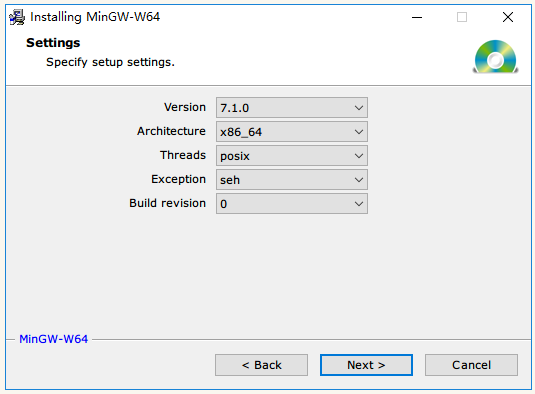The height and width of the screenshot is (394, 535).
Task: Go to next step with Next button
Action: [366, 365]
